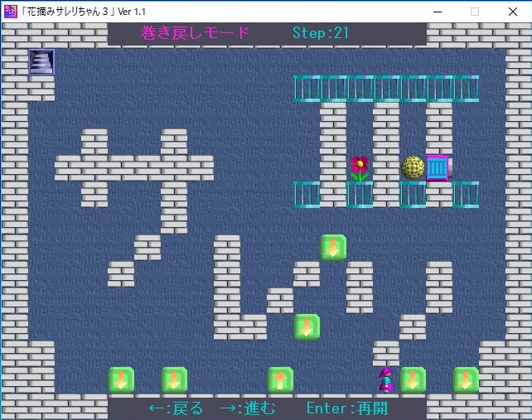The height and width of the screenshot is (420, 532).
Task: Click the magenta-framed blue cage block
Action: pyautogui.click(x=438, y=168)
